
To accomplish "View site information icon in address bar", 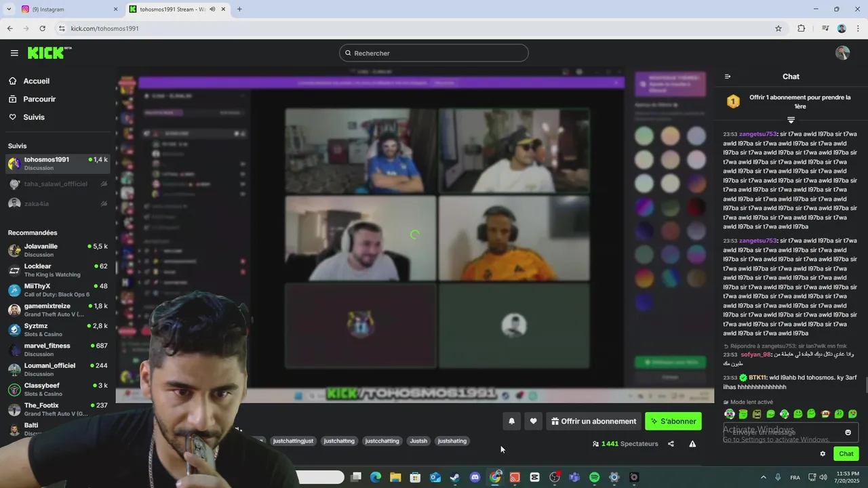I will (62, 28).
